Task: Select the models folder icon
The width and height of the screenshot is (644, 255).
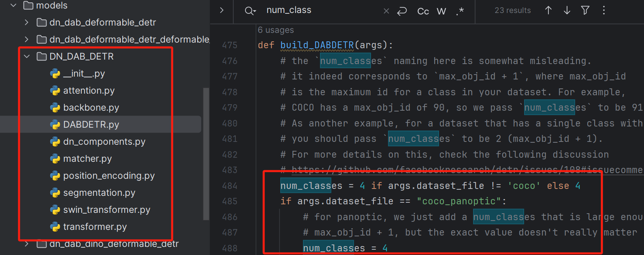Action: pos(28,5)
